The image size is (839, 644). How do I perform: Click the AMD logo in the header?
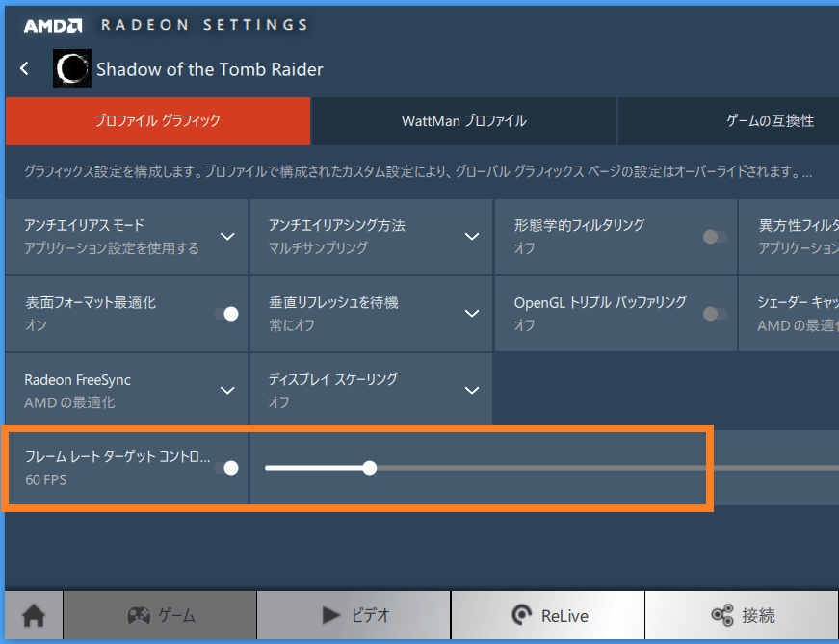click(53, 26)
